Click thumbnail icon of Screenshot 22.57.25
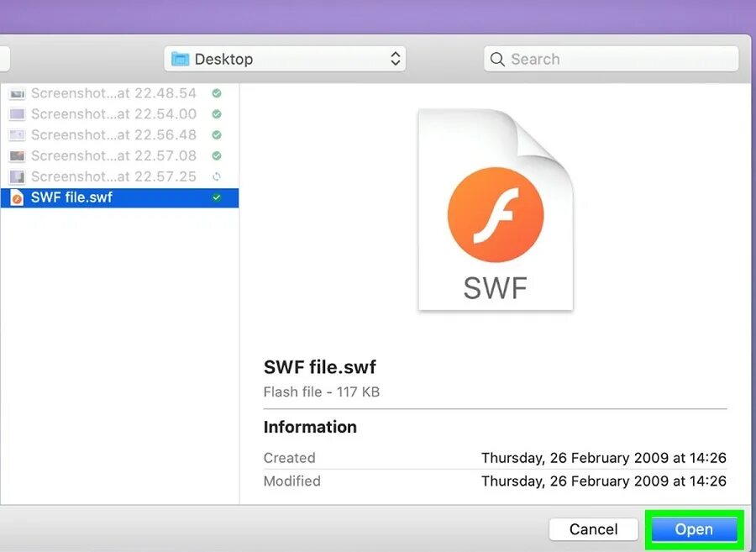756x552 pixels. (17, 177)
